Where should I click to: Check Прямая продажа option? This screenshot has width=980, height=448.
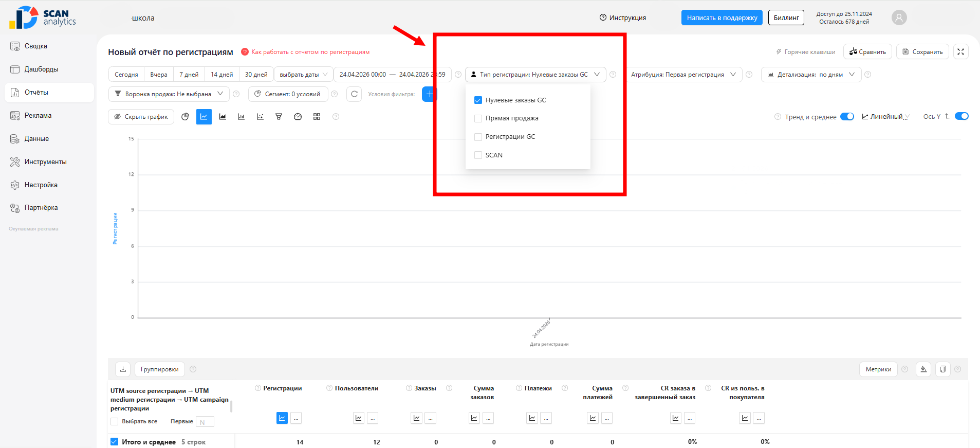(x=478, y=118)
